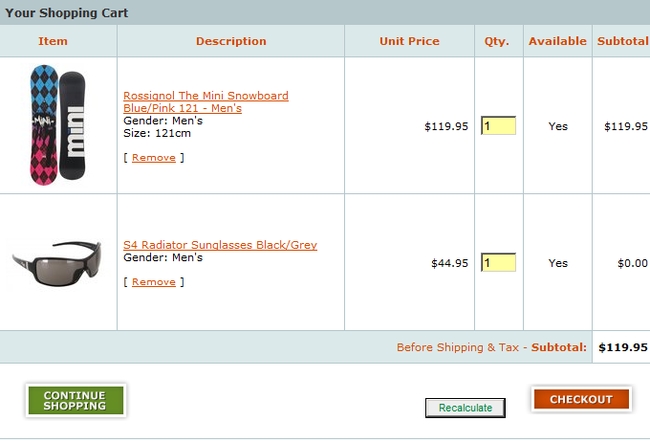Click the Available column header
This screenshot has height=443, width=650.
557,41
